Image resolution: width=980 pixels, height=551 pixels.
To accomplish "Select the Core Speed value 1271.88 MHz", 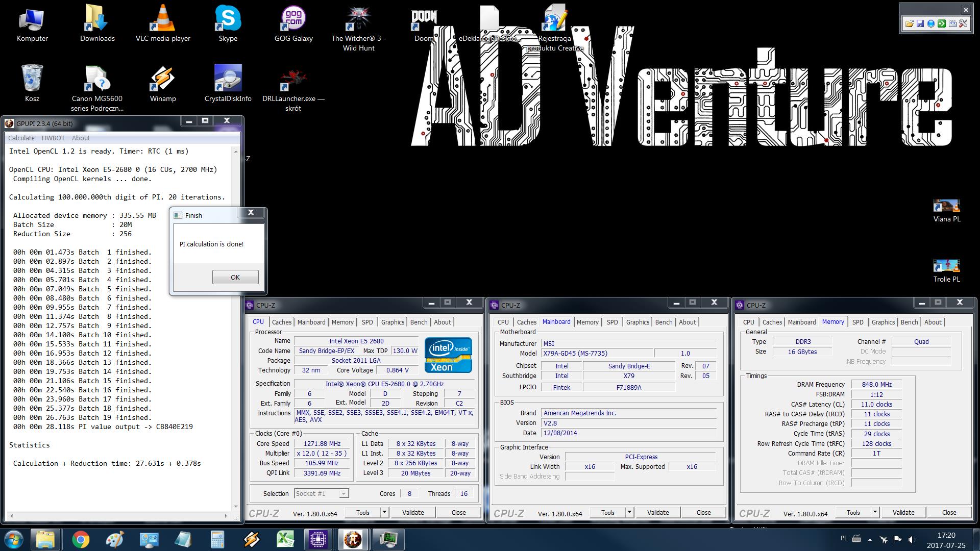I will click(322, 443).
